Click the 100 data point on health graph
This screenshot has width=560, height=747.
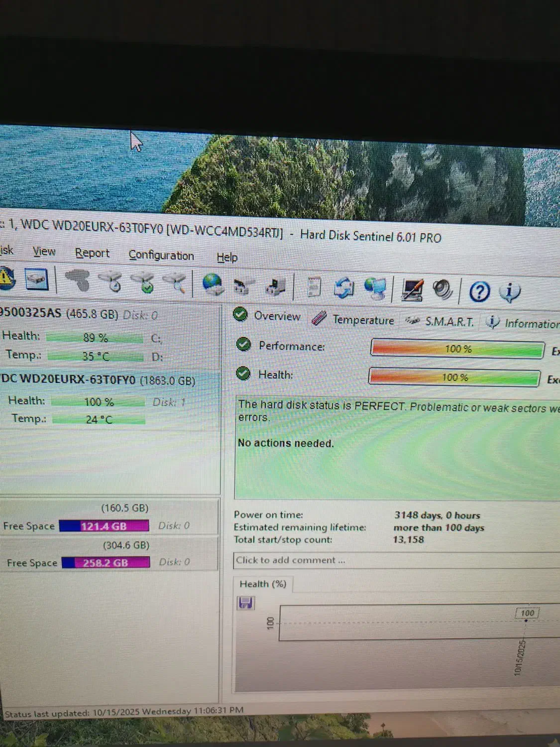(526, 620)
